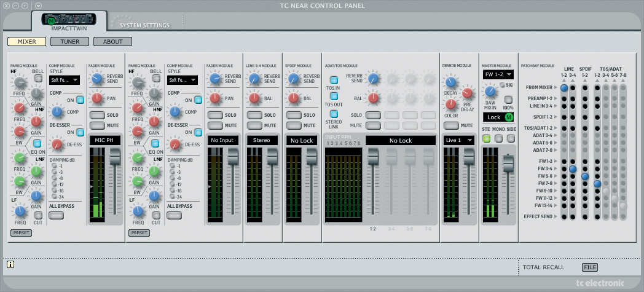The width and height of the screenshot is (644, 292).
Task: Enable STE stereo monitoring mode
Action: [487, 139]
